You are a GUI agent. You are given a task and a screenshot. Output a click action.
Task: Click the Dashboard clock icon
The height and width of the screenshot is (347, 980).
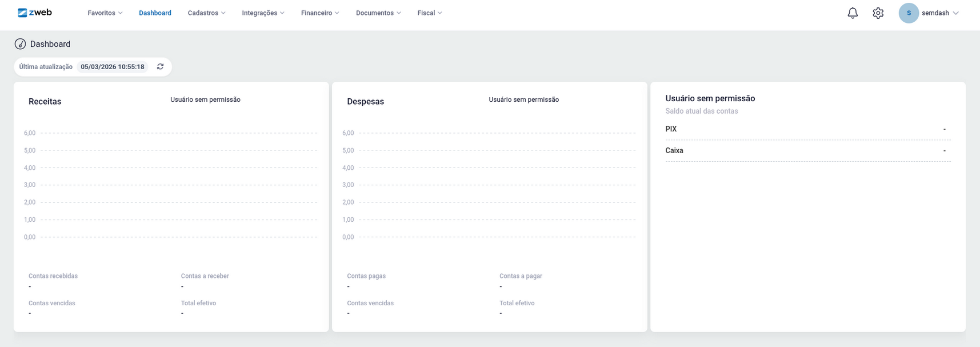pyautogui.click(x=20, y=44)
